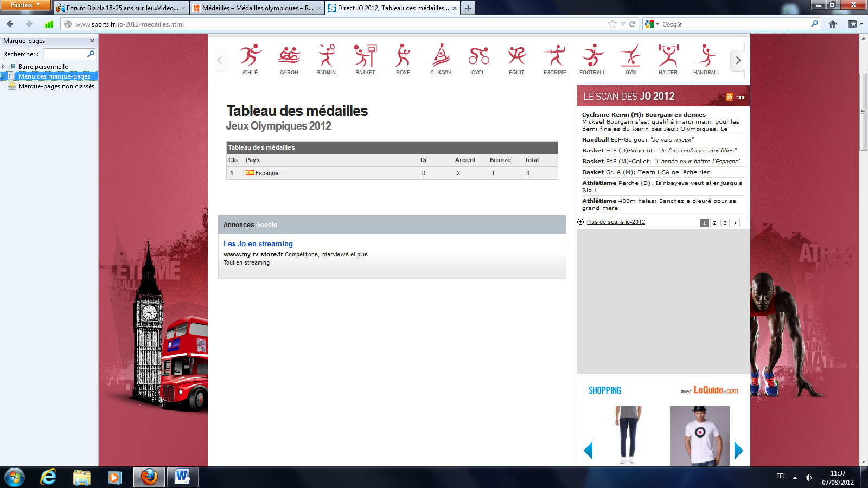Open the Athlétisme sport icon
This screenshot has width=868, height=488.
pos(251,59)
